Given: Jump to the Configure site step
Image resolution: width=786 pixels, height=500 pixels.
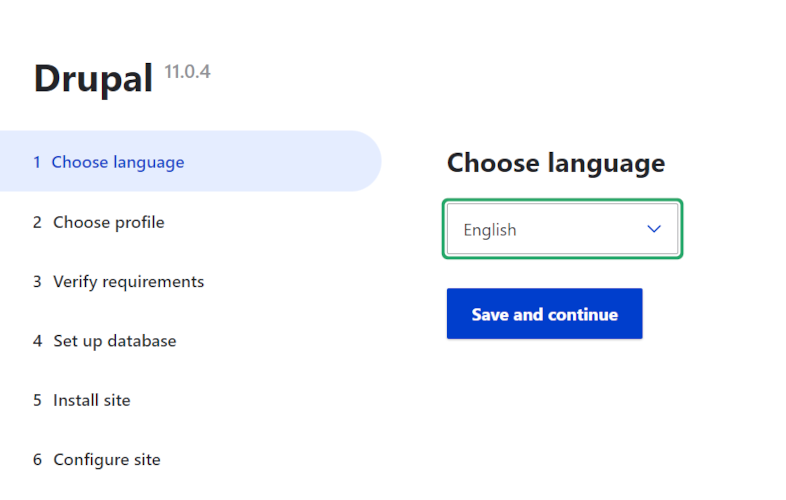Looking at the screenshot, I should tap(106, 460).
